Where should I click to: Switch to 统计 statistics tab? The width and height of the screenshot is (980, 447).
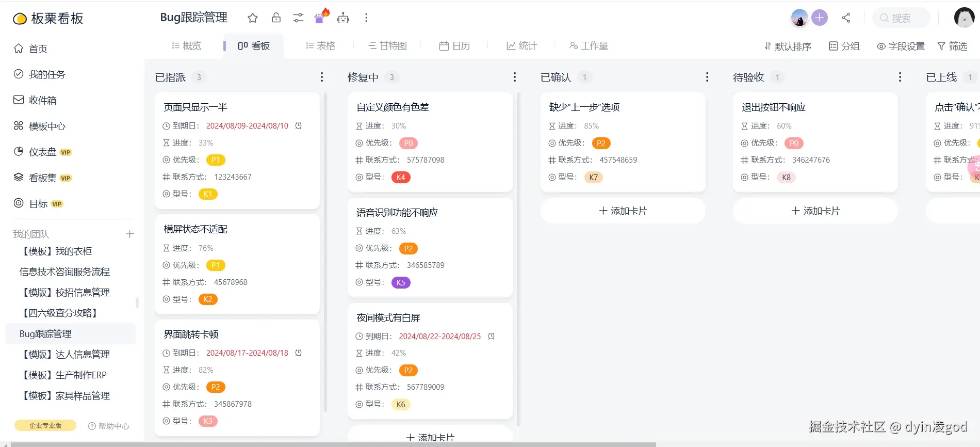521,46
